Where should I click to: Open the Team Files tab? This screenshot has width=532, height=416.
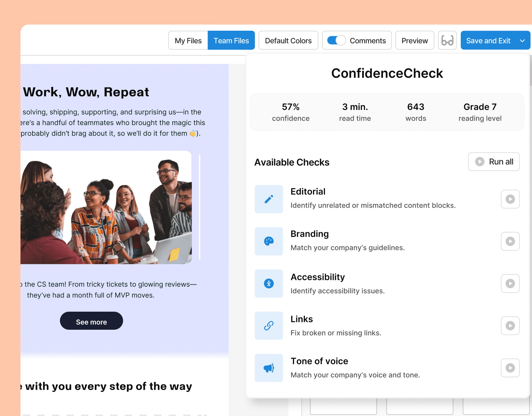click(x=231, y=40)
